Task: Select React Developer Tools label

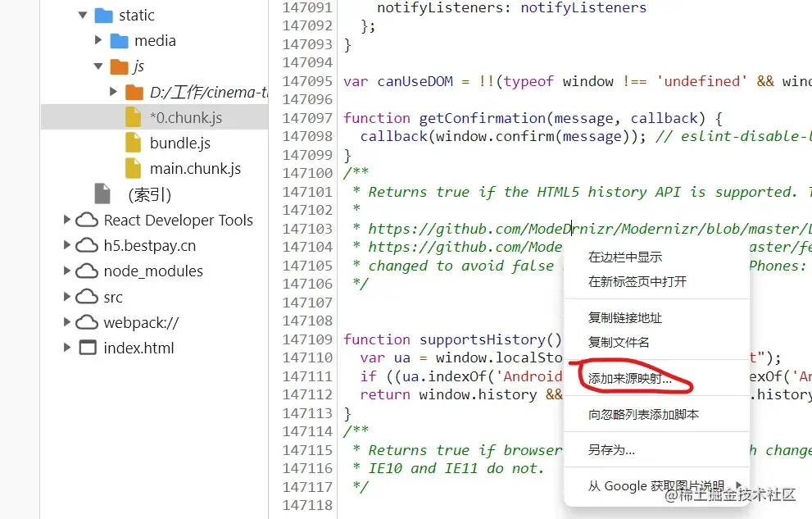Action: click(178, 220)
